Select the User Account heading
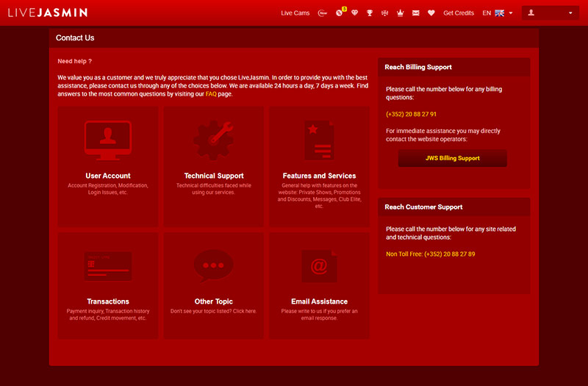The width and height of the screenshot is (588, 386). point(108,176)
